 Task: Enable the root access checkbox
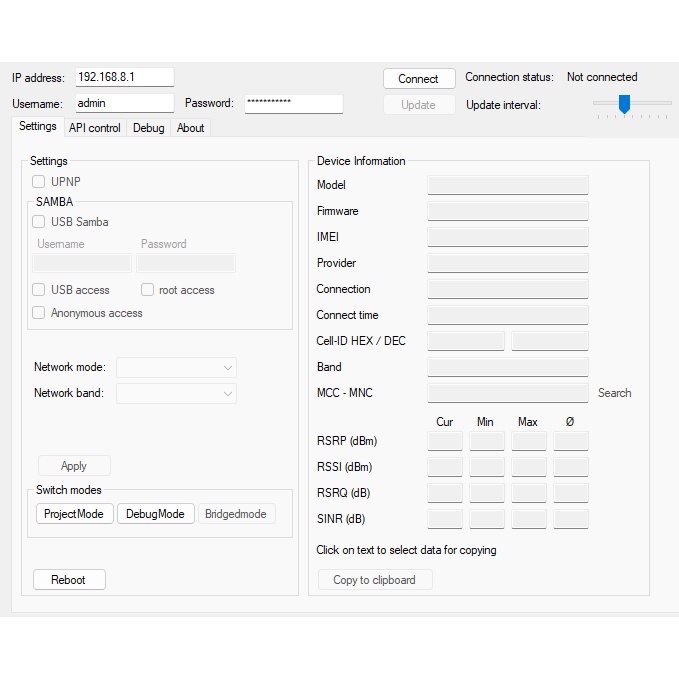[147, 290]
